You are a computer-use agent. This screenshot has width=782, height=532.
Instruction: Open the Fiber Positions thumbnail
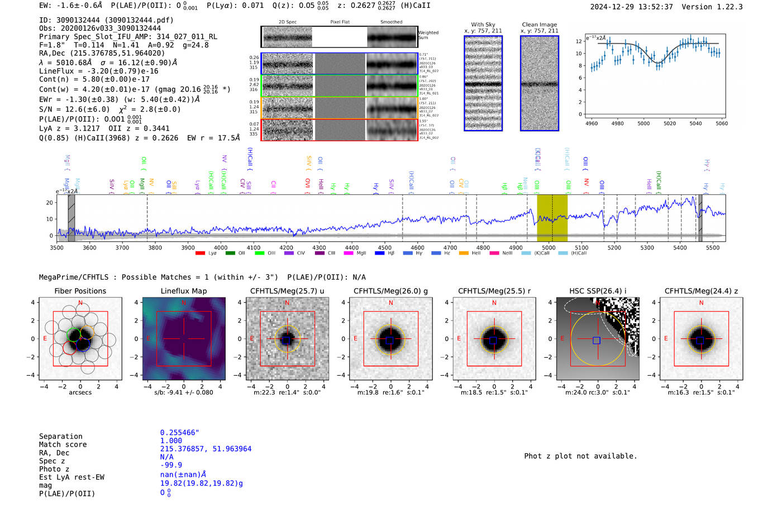pos(80,339)
